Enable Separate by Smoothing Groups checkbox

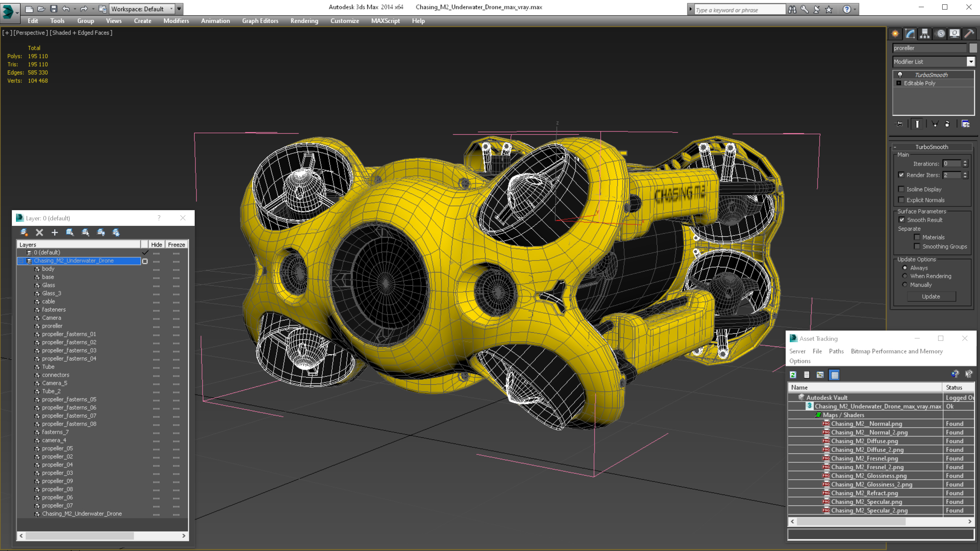917,246
